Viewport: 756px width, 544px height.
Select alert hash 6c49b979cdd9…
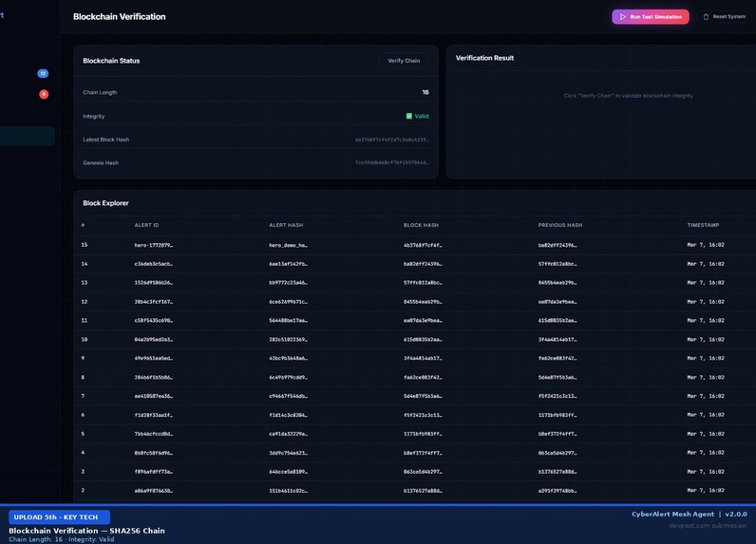288,378
